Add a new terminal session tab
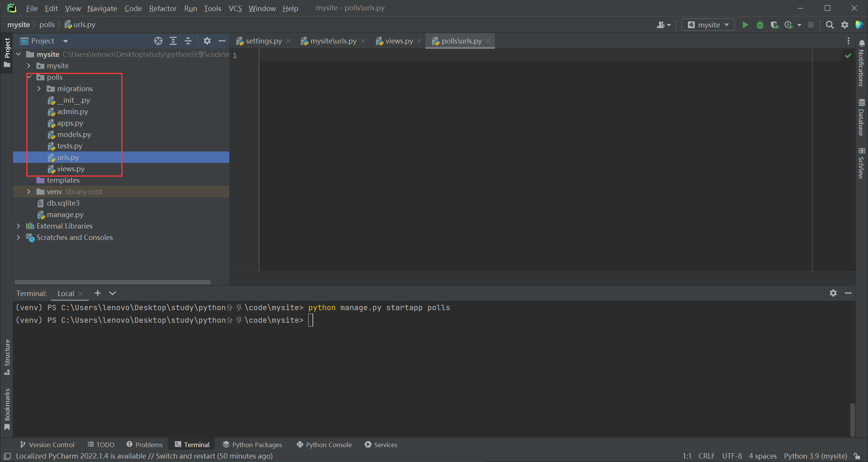868x462 pixels. [98, 293]
